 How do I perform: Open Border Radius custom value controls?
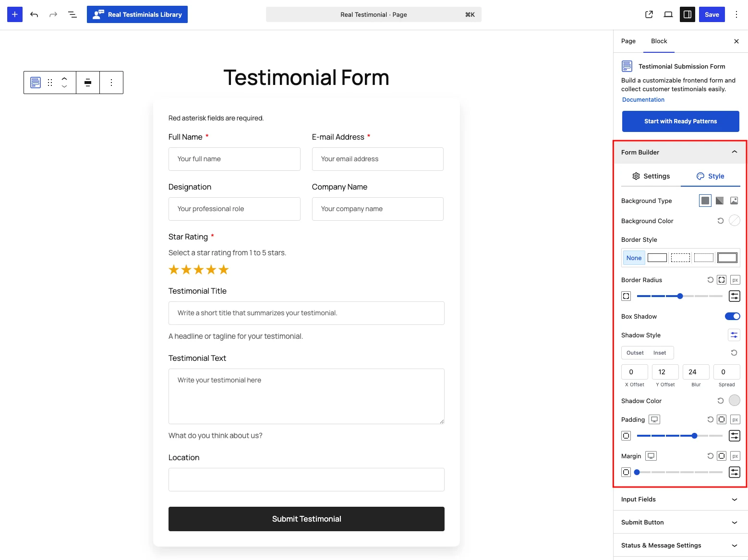[x=735, y=296]
